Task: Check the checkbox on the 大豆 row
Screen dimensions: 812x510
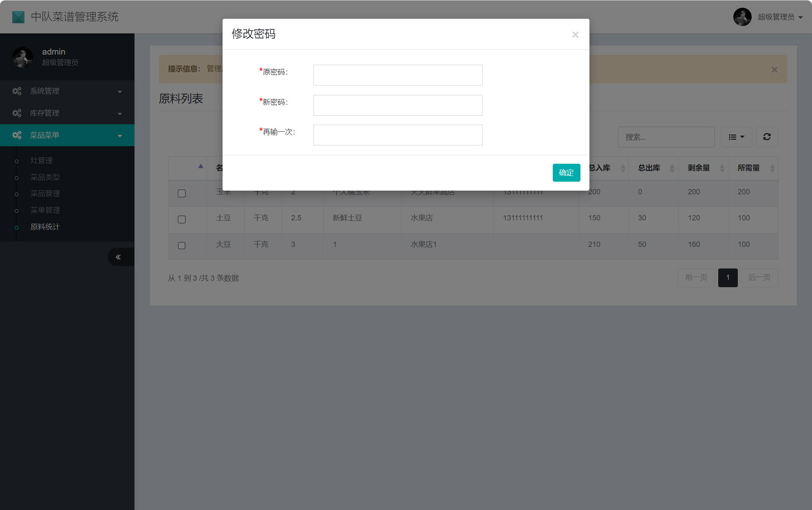Action: [x=181, y=246]
